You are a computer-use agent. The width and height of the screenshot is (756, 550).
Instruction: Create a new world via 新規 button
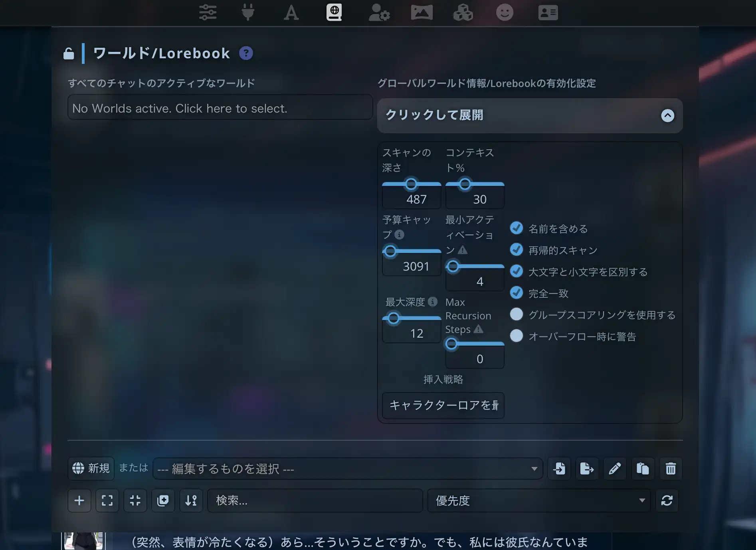(x=91, y=469)
